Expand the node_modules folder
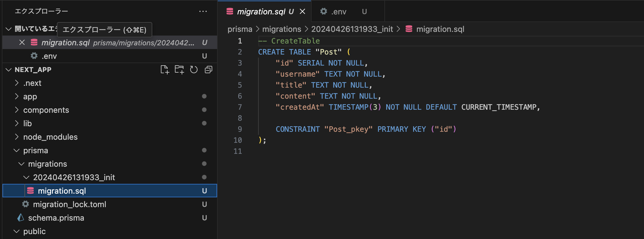This screenshot has width=644, height=239. [17, 137]
